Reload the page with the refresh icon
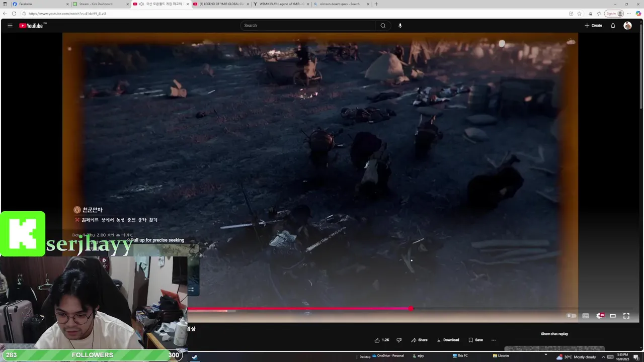Image resolution: width=644 pixels, height=362 pixels. point(14,14)
